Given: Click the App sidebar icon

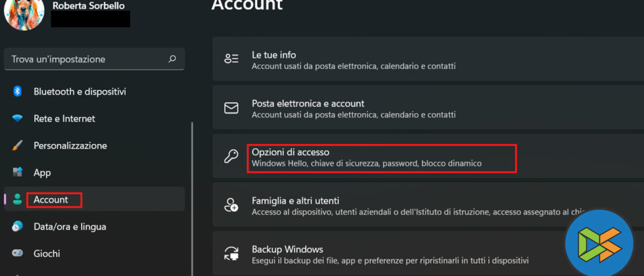Looking at the screenshot, I should [18, 173].
